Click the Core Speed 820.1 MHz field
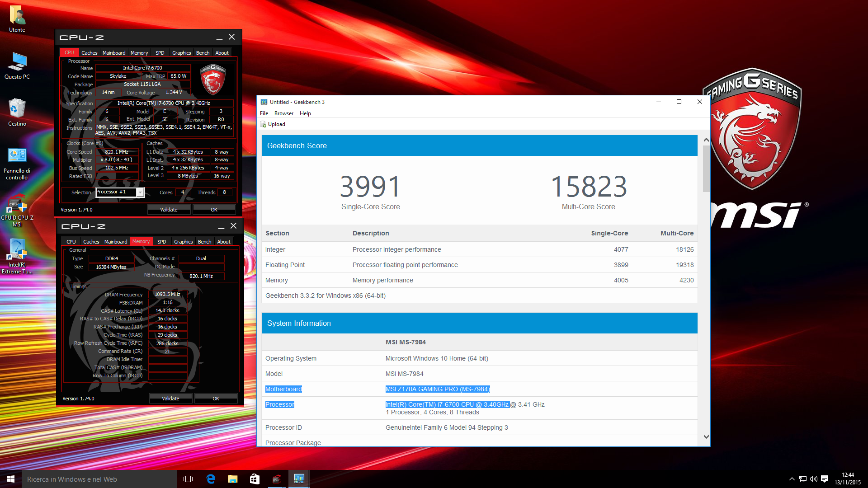 (x=117, y=152)
